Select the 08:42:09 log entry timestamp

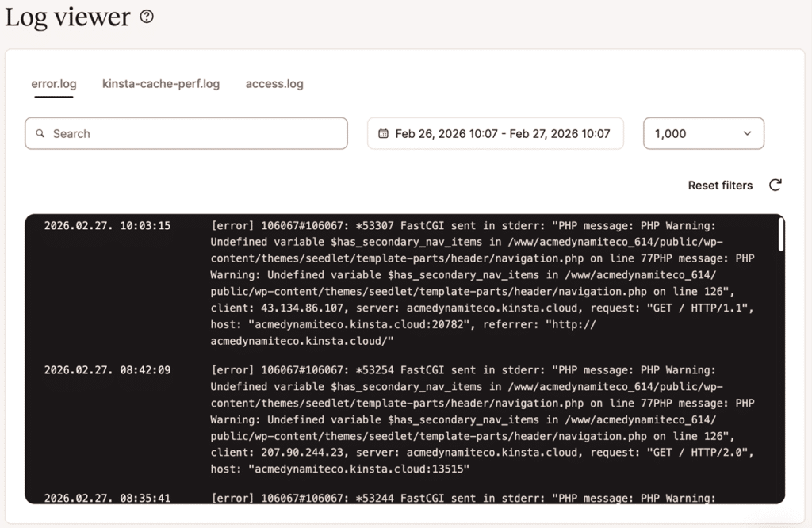point(107,369)
